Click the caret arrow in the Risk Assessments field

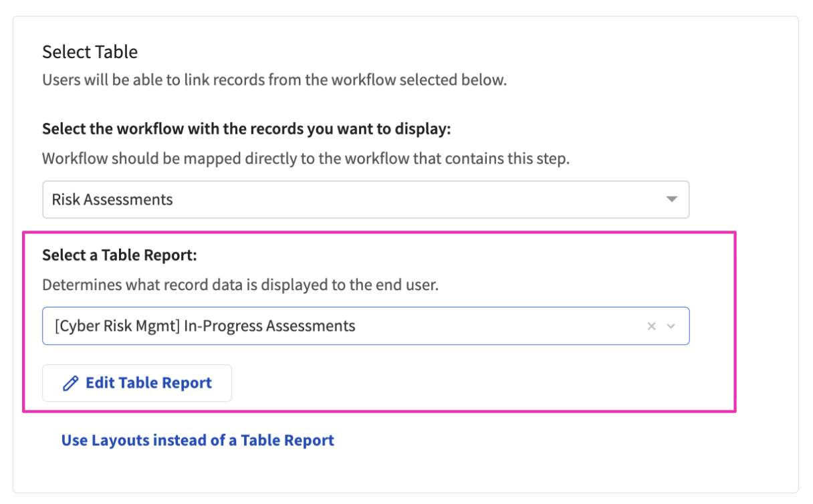tap(672, 199)
